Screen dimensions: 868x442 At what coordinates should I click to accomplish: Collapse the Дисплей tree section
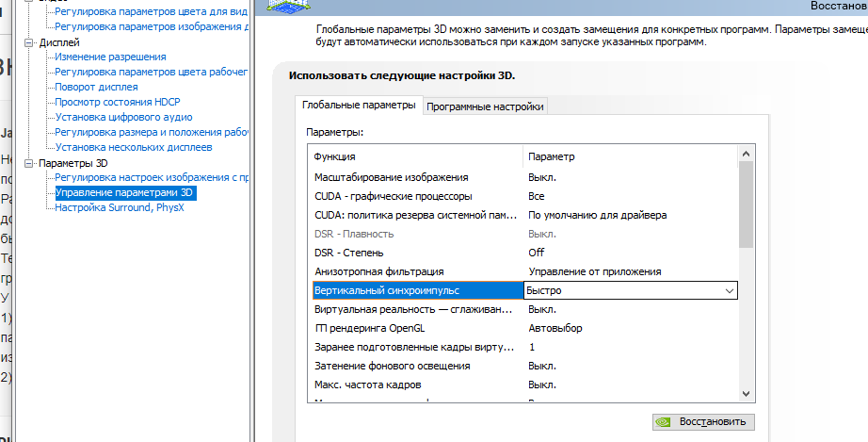[29, 42]
